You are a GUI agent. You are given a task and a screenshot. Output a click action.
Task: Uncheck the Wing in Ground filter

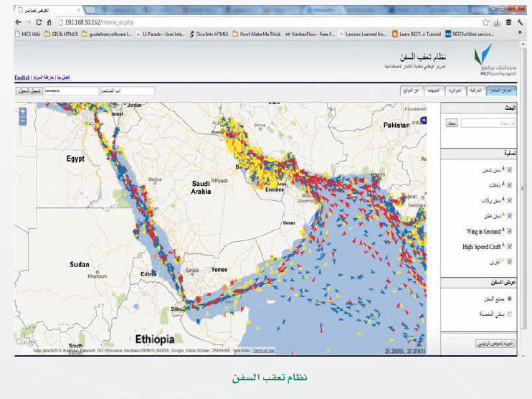pyautogui.click(x=509, y=231)
